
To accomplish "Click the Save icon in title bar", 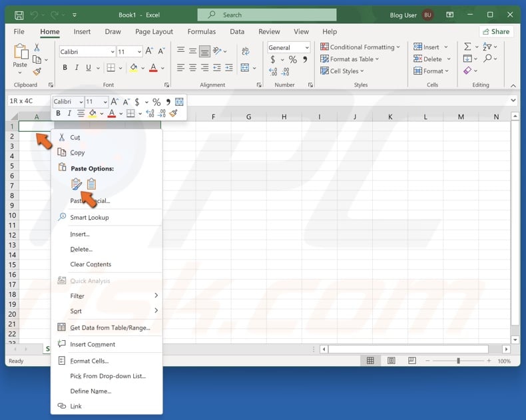I will 19,15.
